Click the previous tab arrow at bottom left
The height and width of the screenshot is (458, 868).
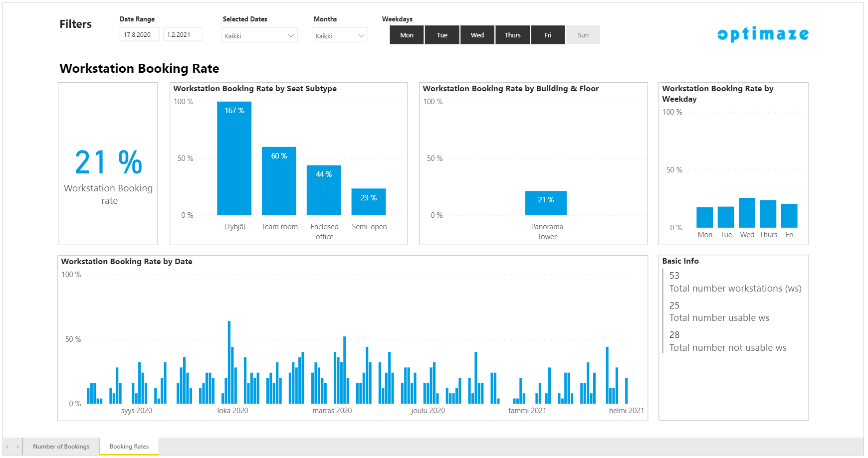point(7,447)
